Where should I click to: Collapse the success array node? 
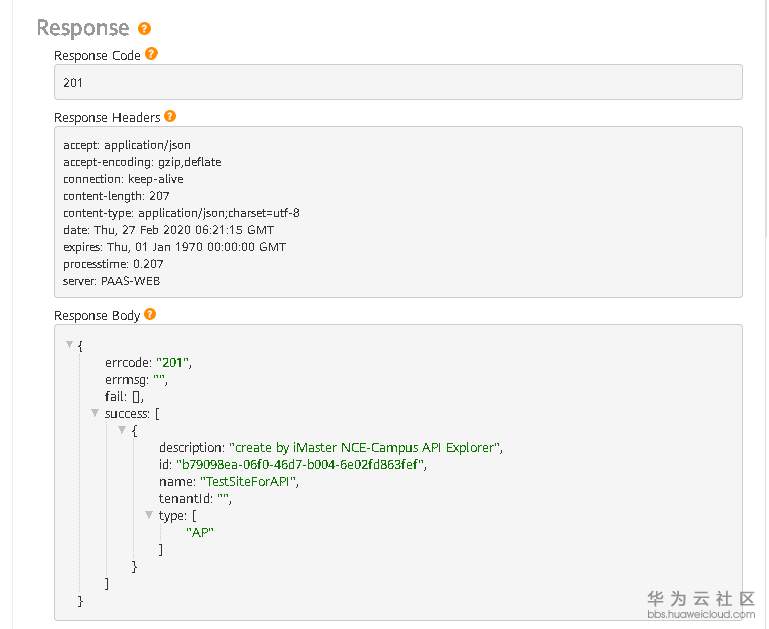(x=95, y=412)
